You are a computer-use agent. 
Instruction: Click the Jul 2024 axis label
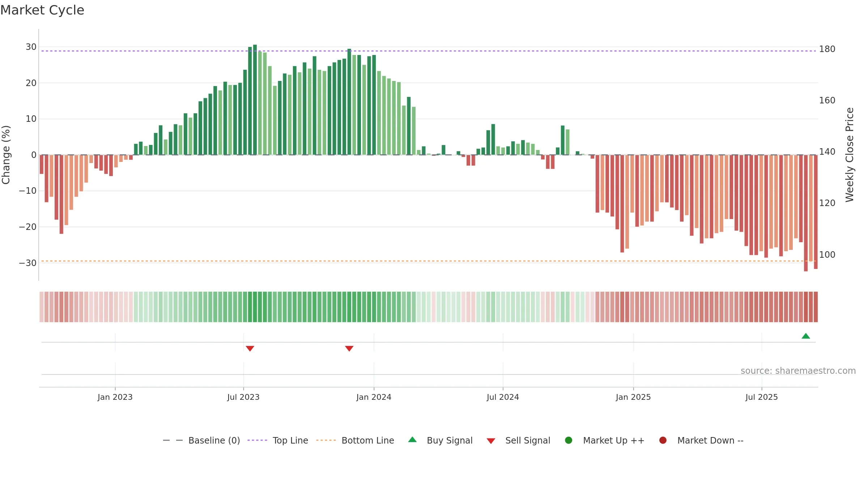[503, 397]
